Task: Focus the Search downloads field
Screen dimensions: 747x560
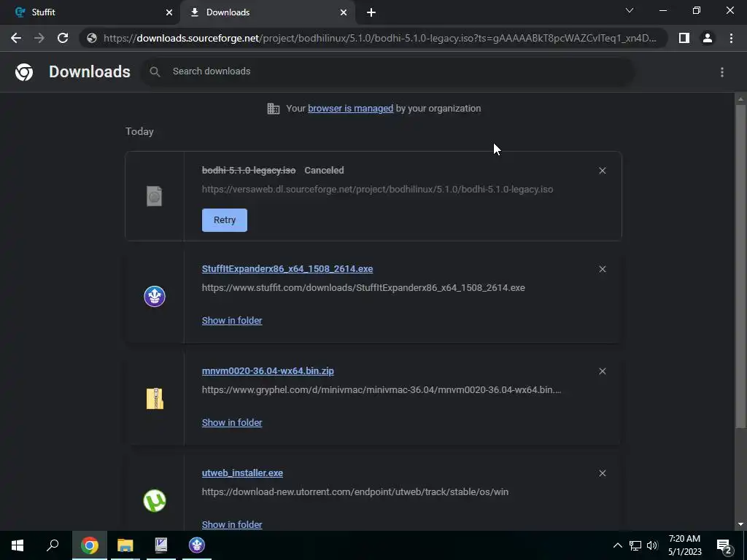Action: [x=388, y=71]
